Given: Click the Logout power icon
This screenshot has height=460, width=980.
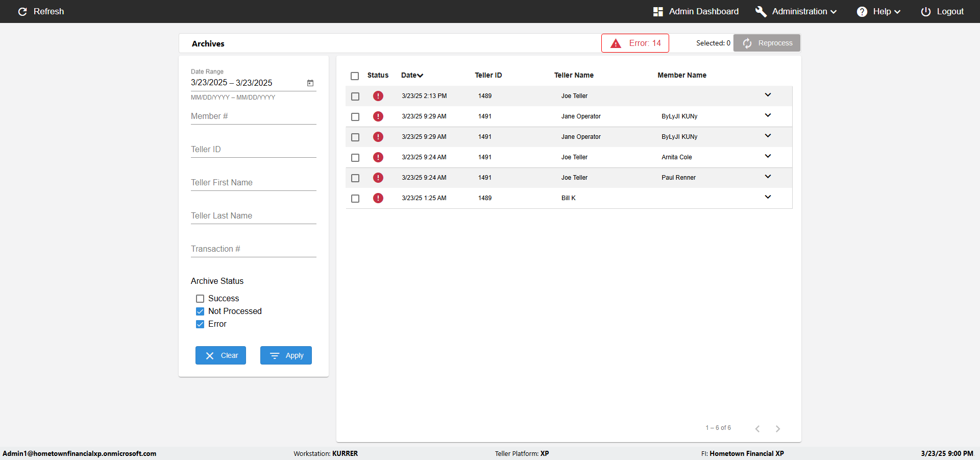Looking at the screenshot, I should (925, 11).
